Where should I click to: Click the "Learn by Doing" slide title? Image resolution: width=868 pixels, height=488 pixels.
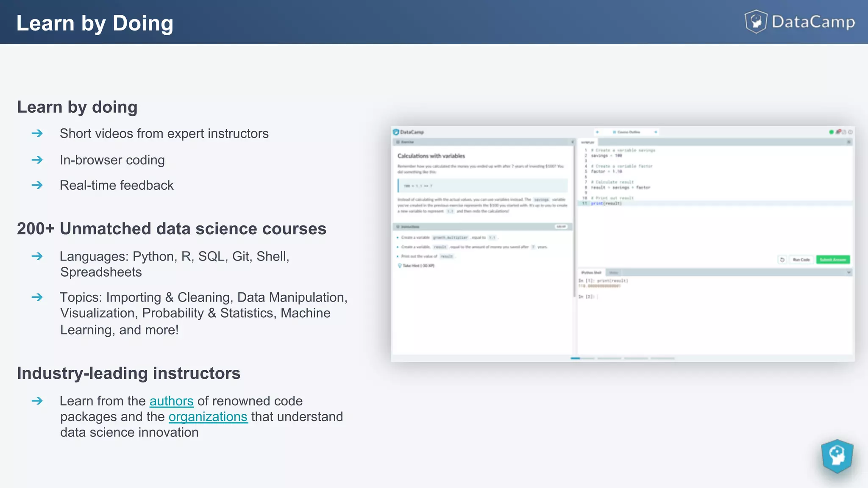tap(95, 23)
